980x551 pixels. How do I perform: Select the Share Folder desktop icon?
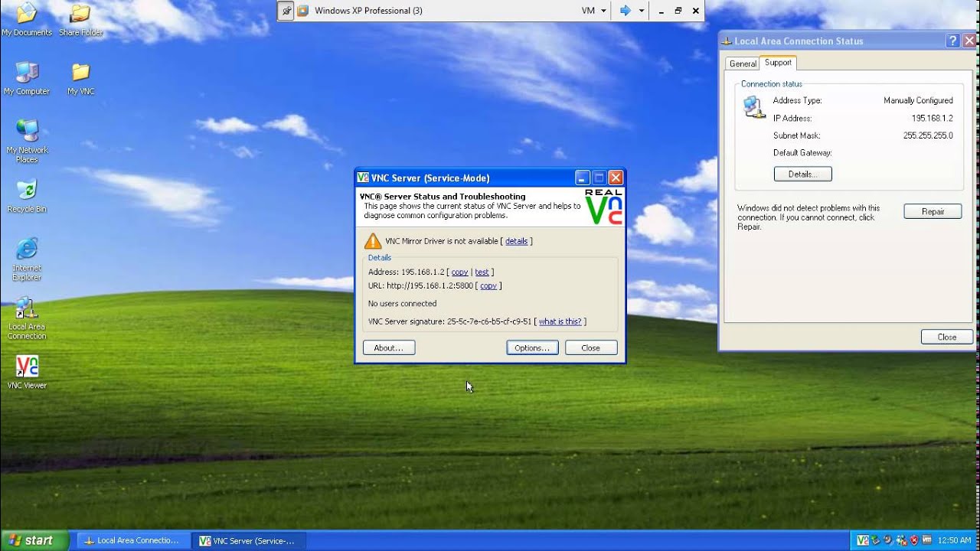[x=80, y=20]
